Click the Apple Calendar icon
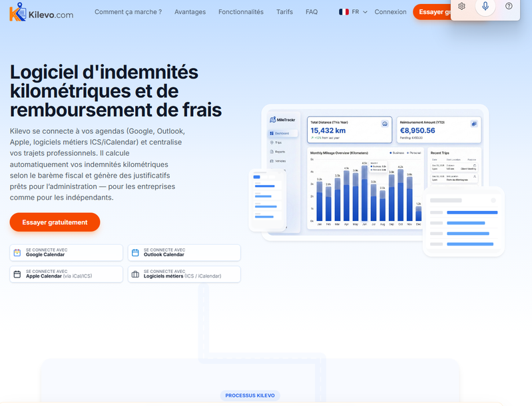This screenshot has width=532, height=406. click(x=17, y=274)
